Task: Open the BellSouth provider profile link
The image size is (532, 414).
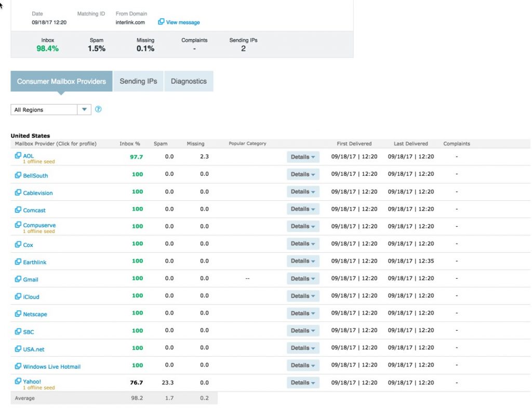Action: (35, 176)
